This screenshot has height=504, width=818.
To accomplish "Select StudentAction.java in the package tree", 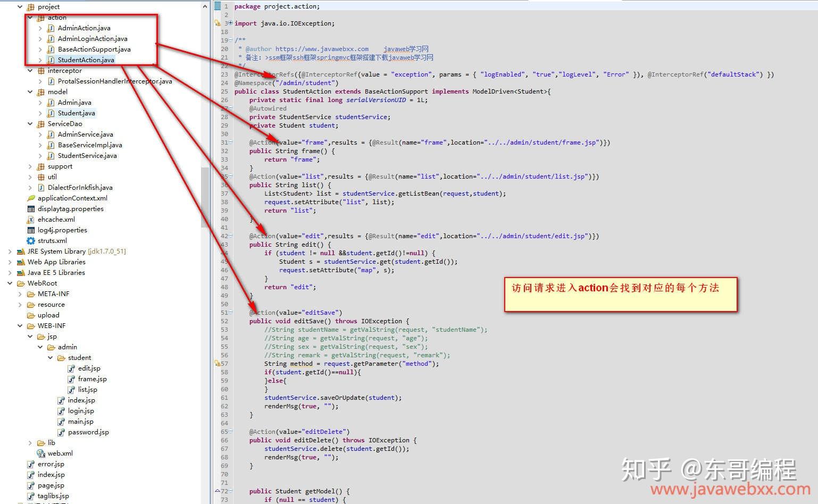I will point(86,60).
